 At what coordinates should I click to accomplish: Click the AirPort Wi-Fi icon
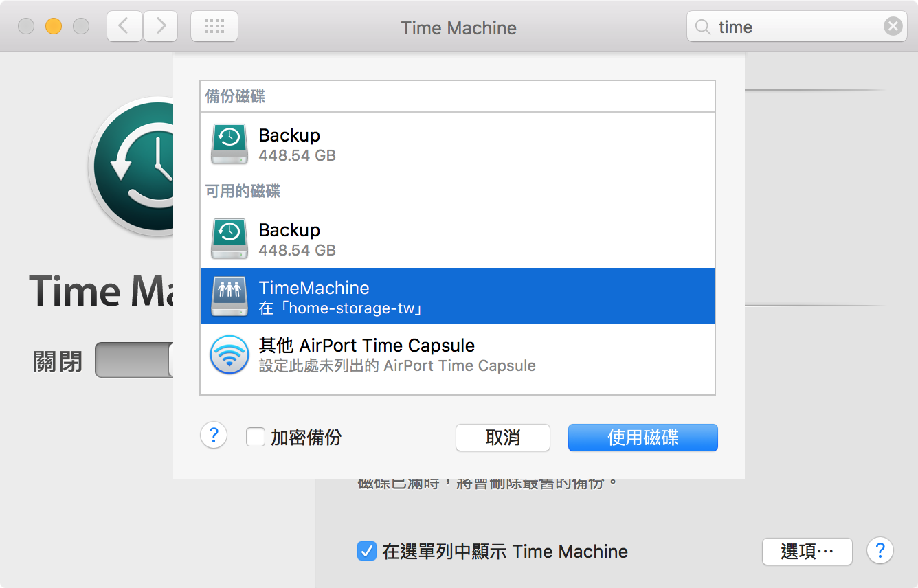click(229, 354)
